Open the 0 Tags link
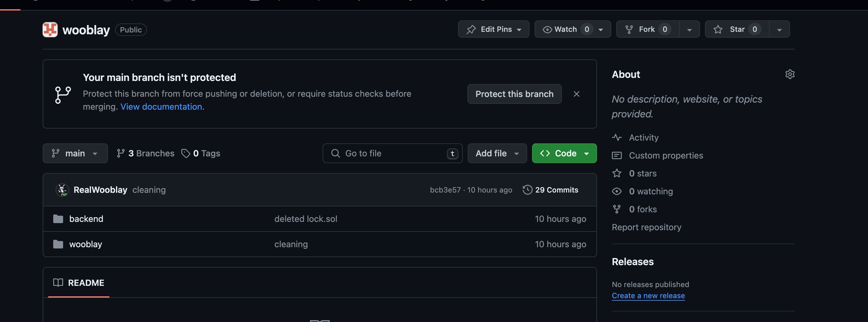This screenshot has width=868, height=322. tap(200, 154)
